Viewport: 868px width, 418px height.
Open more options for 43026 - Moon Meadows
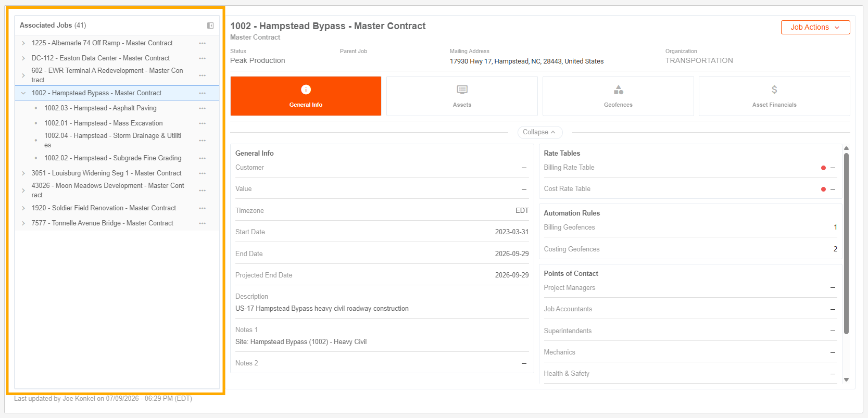coord(202,191)
